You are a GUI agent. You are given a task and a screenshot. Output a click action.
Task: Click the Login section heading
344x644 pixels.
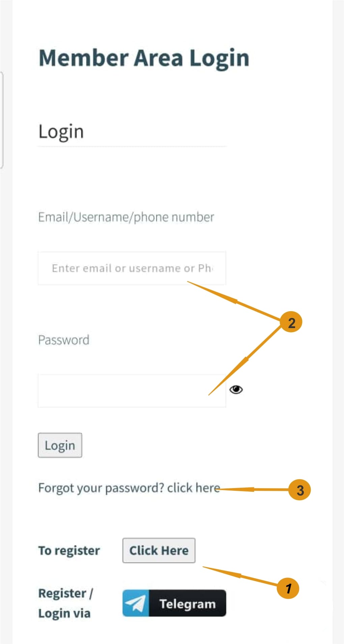point(61,132)
